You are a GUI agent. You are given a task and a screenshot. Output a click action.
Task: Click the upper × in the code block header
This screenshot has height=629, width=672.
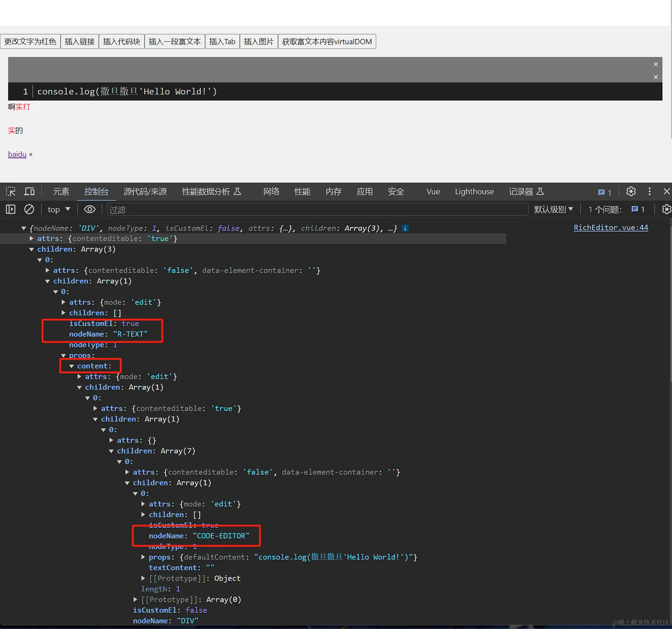(656, 64)
